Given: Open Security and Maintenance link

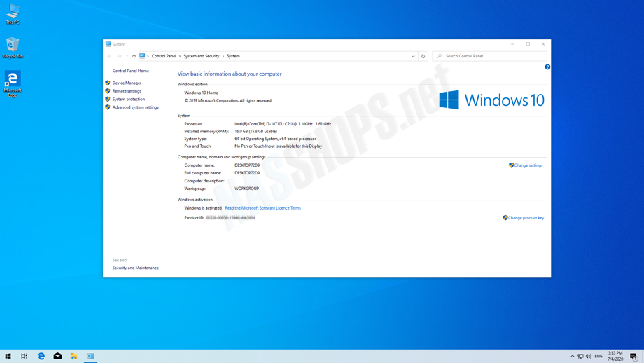Looking at the screenshot, I should pyautogui.click(x=136, y=268).
